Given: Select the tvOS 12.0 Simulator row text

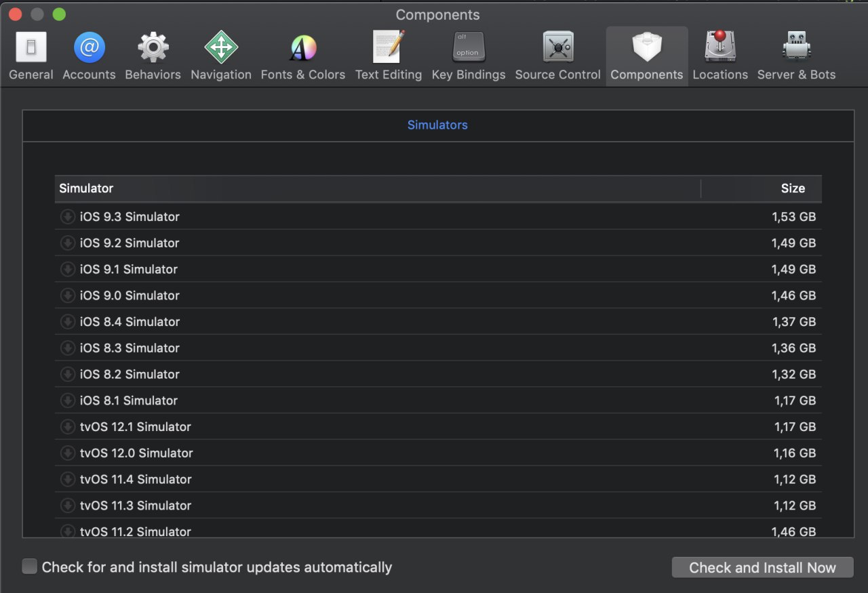Looking at the screenshot, I should point(136,453).
